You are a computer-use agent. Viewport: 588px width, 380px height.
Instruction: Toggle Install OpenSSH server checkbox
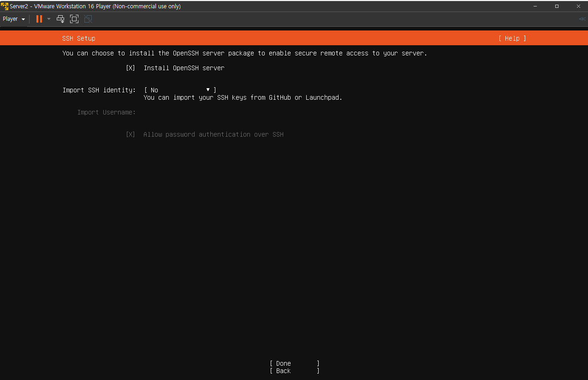click(x=131, y=68)
